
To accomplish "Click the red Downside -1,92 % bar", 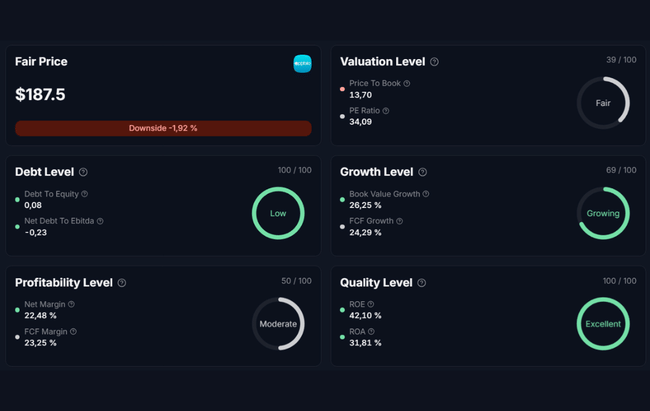I will pyautogui.click(x=163, y=128).
